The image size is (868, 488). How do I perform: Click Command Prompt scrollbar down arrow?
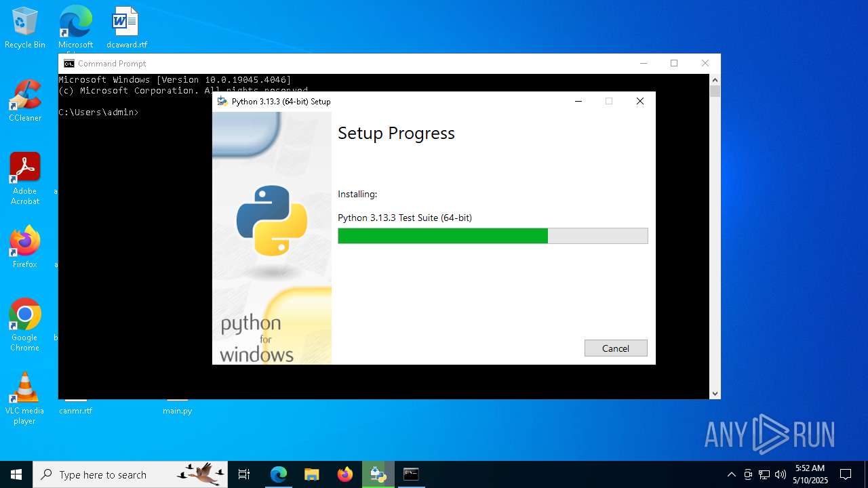coord(715,393)
